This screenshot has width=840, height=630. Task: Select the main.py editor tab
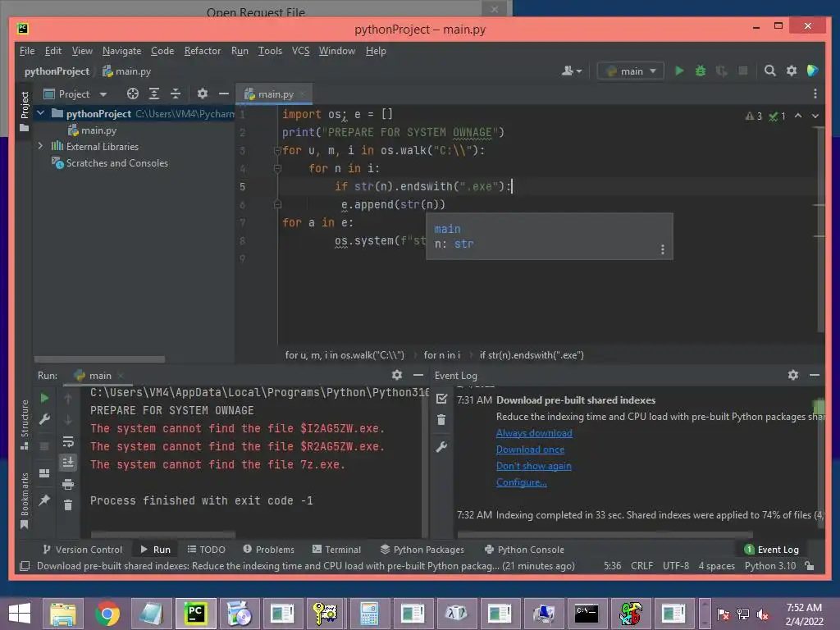click(x=276, y=94)
